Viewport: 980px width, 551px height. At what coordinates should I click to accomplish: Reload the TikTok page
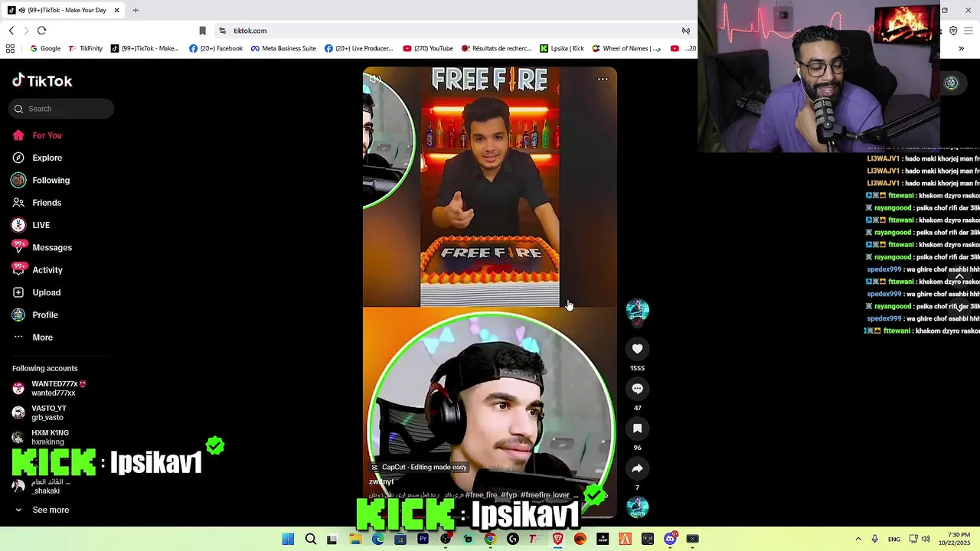click(x=41, y=31)
